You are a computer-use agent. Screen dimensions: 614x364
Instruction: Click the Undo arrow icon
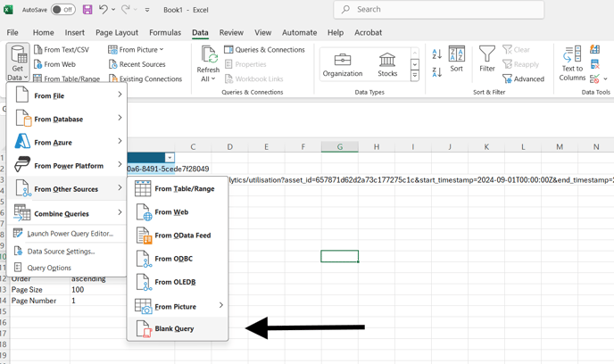tap(104, 10)
